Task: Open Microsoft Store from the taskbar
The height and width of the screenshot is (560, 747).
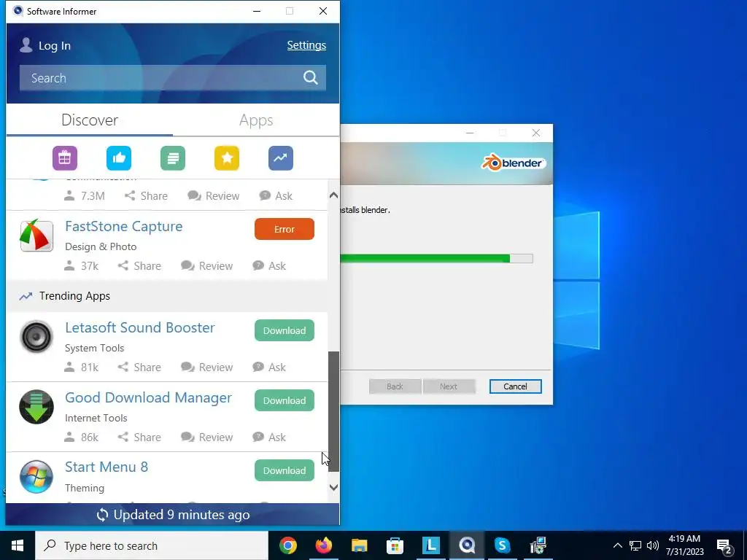Action: pyautogui.click(x=395, y=545)
